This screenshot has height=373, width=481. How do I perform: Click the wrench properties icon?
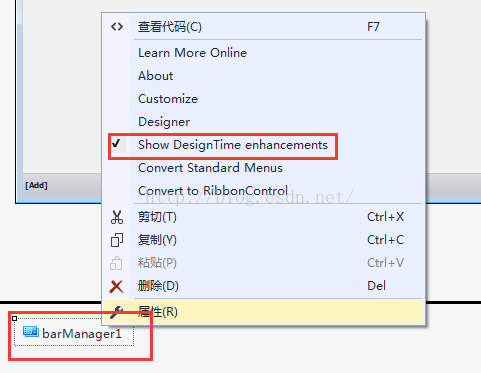116,312
